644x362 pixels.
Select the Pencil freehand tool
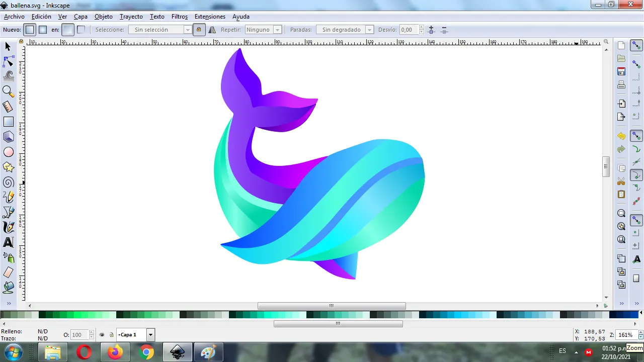click(x=8, y=197)
